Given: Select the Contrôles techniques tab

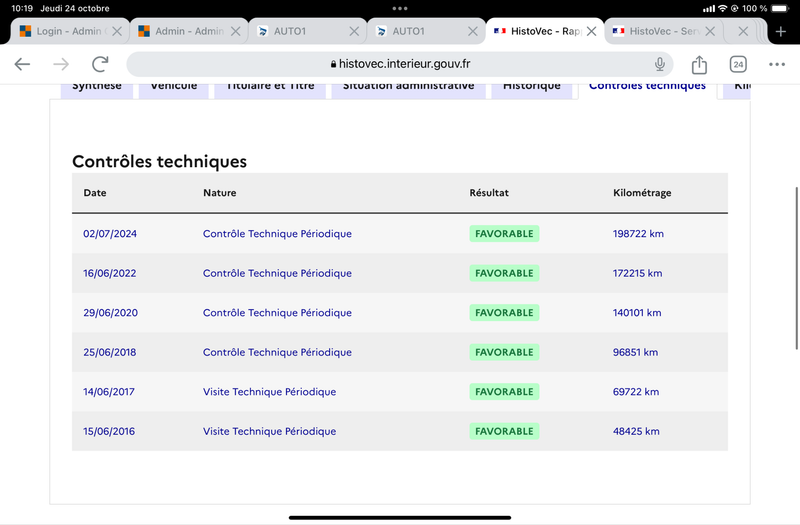Looking at the screenshot, I should tap(647, 90).
